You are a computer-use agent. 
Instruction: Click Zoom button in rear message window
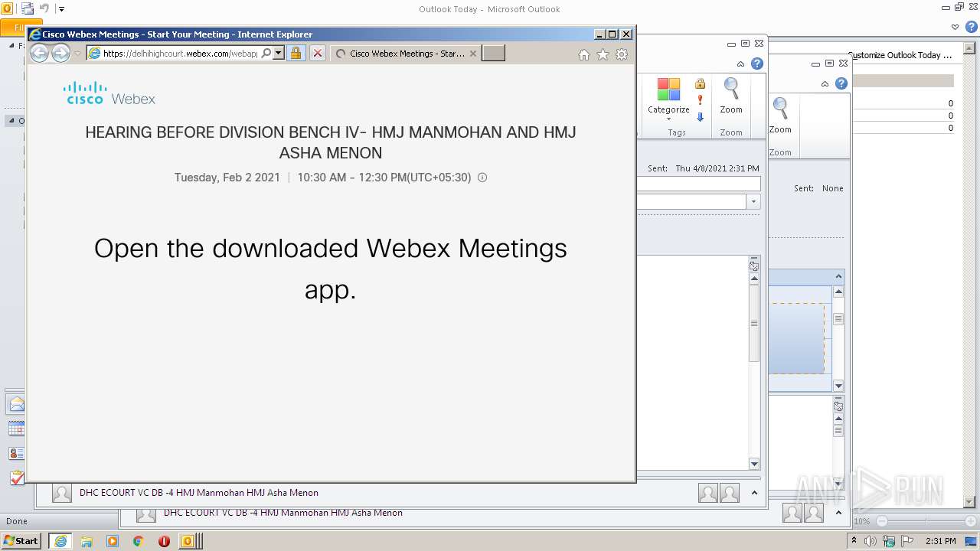click(x=780, y=116)
